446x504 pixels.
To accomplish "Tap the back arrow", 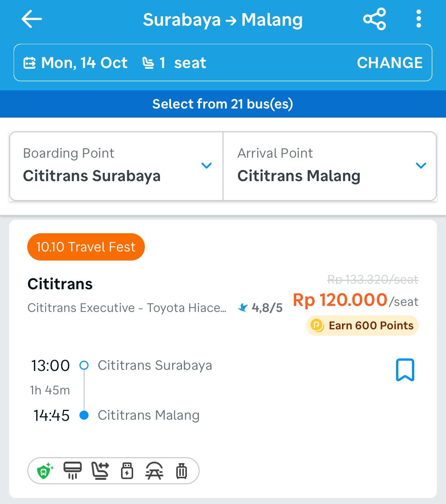I will point(32,19).
